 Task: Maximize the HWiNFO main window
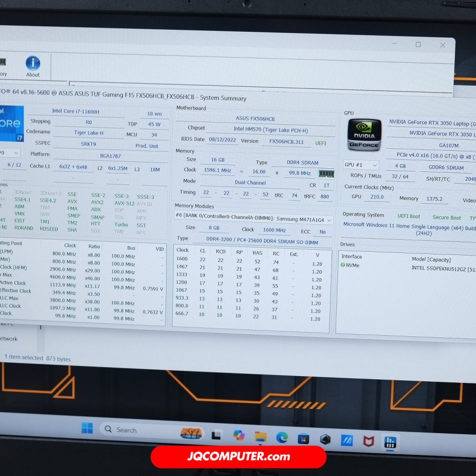[418, 44]
